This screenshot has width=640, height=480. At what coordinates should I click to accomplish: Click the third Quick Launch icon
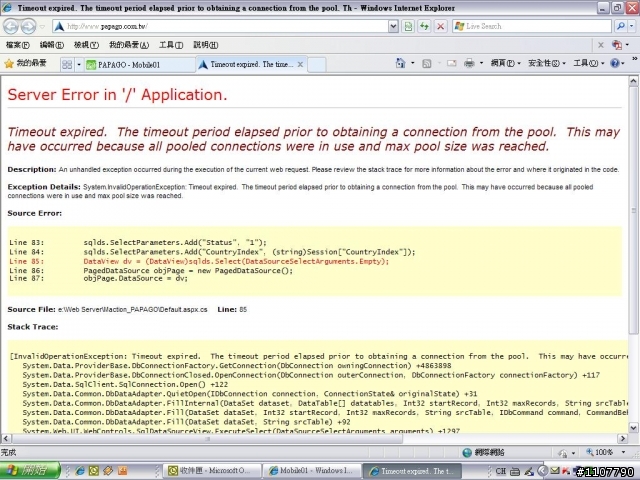[108, 471]
